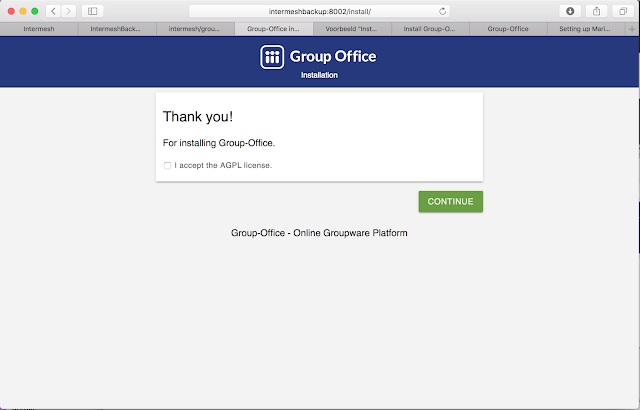Switch to the Install Group-O... tab
This screenshot has height=410, width=640.
429,30
